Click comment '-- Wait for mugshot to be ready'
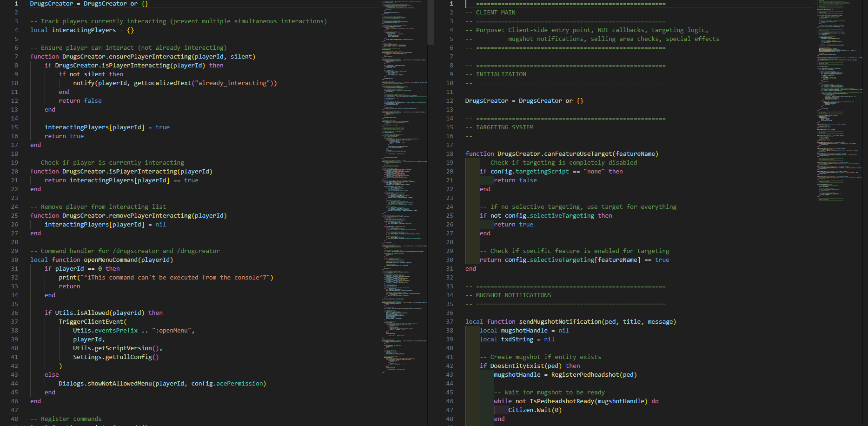This screenshot has width=868, height=426. [x=550, y=393]
